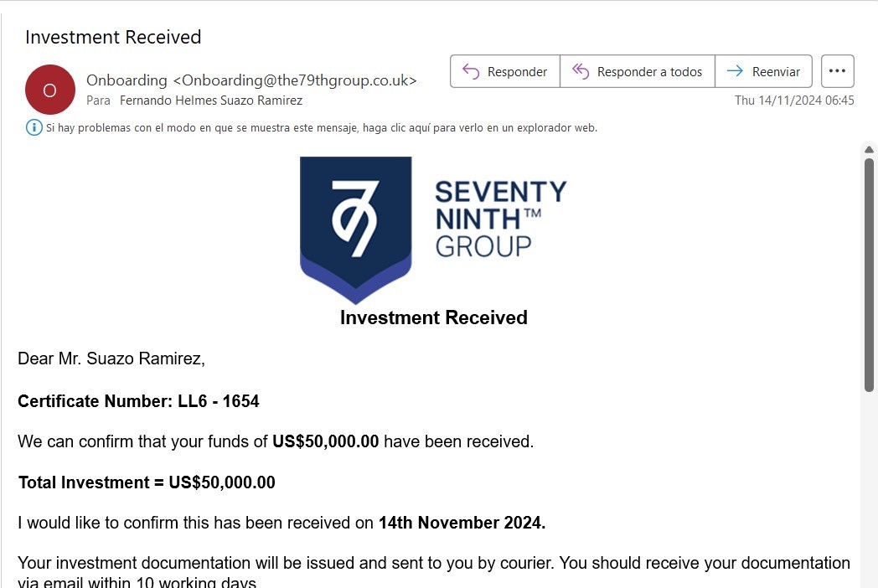878x588 pixels.
Task: Click the SEVENTY NINTH GROUP wordmark
Action: [x=500, y=218]
